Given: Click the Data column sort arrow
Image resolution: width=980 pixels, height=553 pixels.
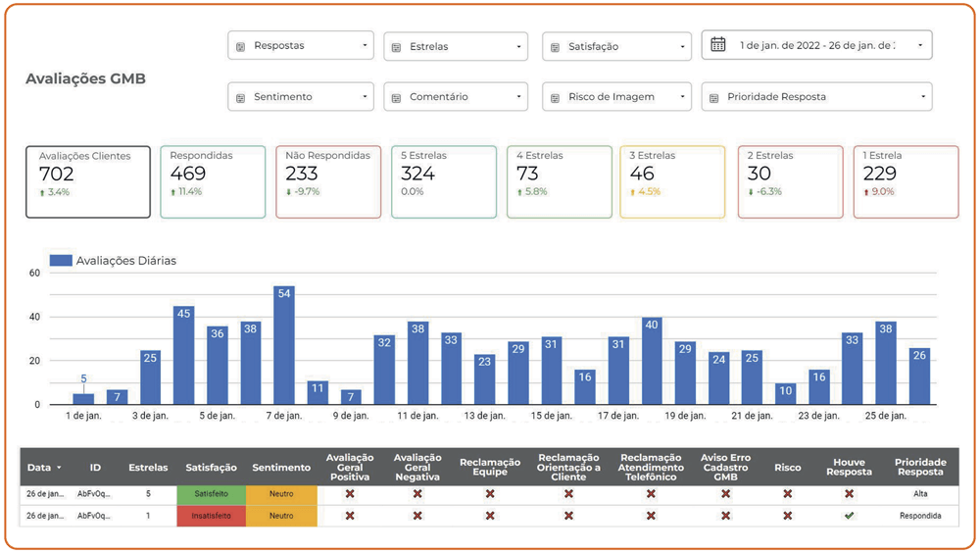Looking at the screenshot, I should pyautogui.click(x=60, y=468).
